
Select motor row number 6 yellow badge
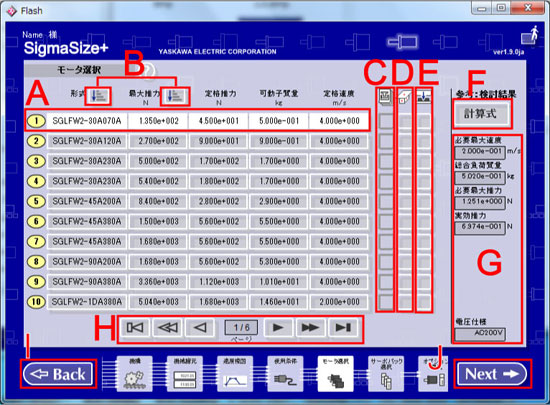pos(36,221)
